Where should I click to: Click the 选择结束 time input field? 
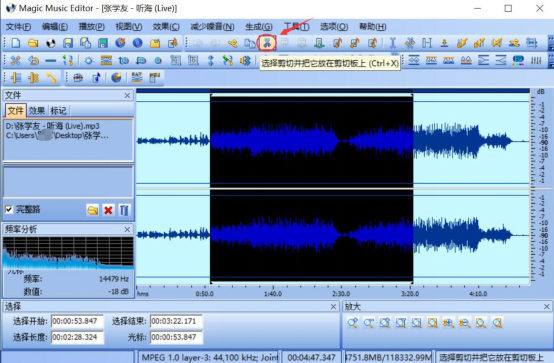pos(176,321)
